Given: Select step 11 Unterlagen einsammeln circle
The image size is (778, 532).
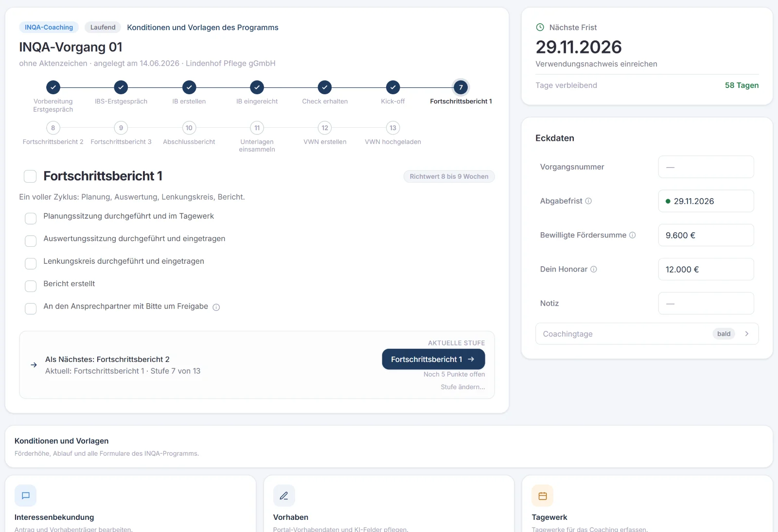Looking at the screenshot, I should click(257, 128).
